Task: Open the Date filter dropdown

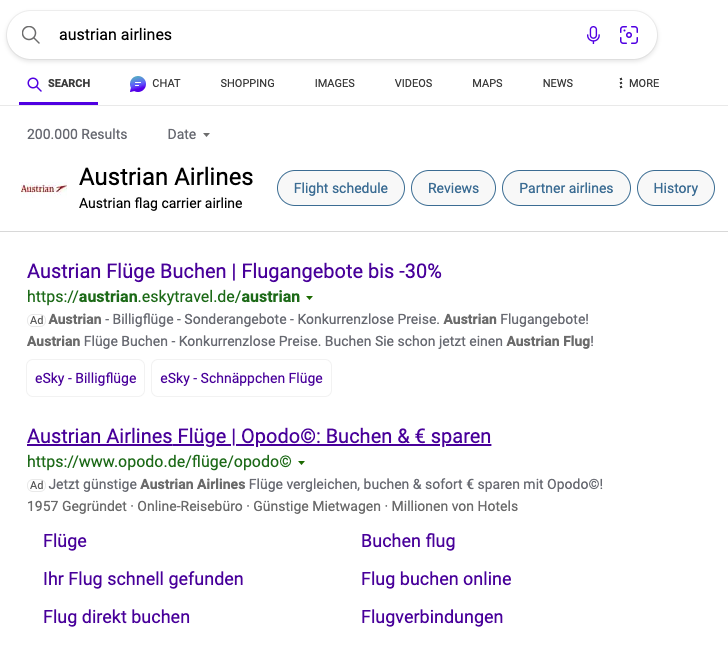Action: click(x=188, y=135)
